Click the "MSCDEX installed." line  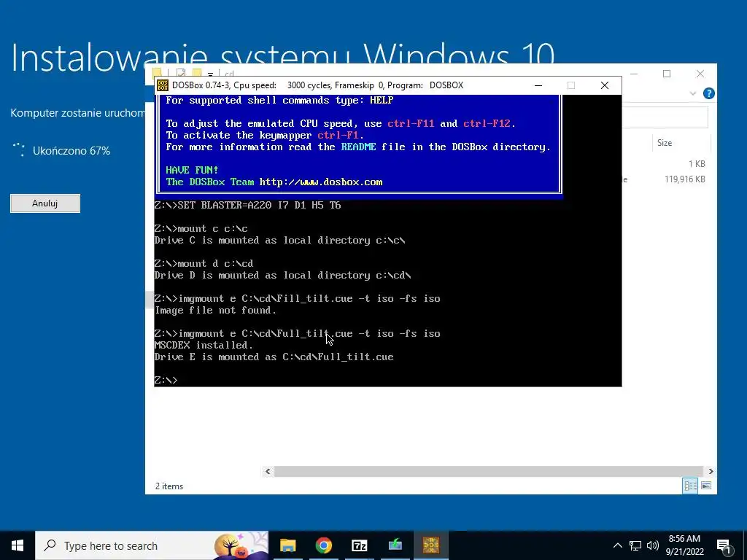pos(204,345)
